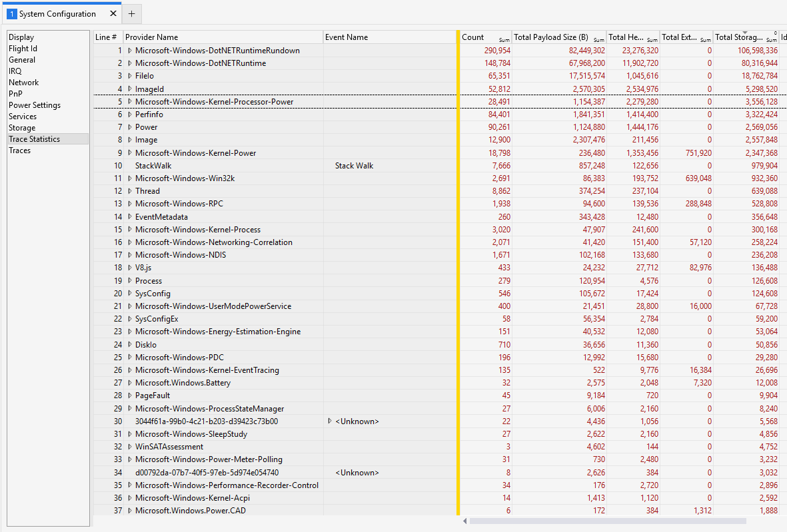Expand Microsoft-Windows-DotNETRuntime provider on line 2
Screen dimensions: 787x532
click(x=129, y=63)
